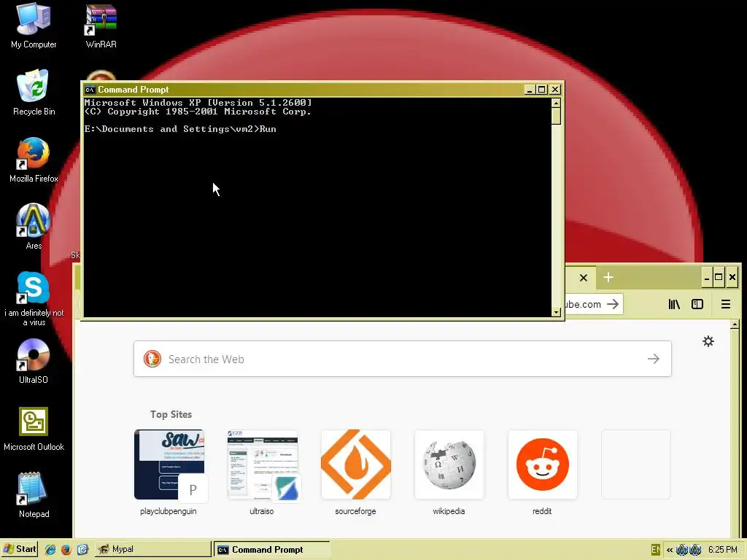Click the Go arrow in the address bar
The width and height of the screenshot is (747, 560).
click(x=613, y=304)
